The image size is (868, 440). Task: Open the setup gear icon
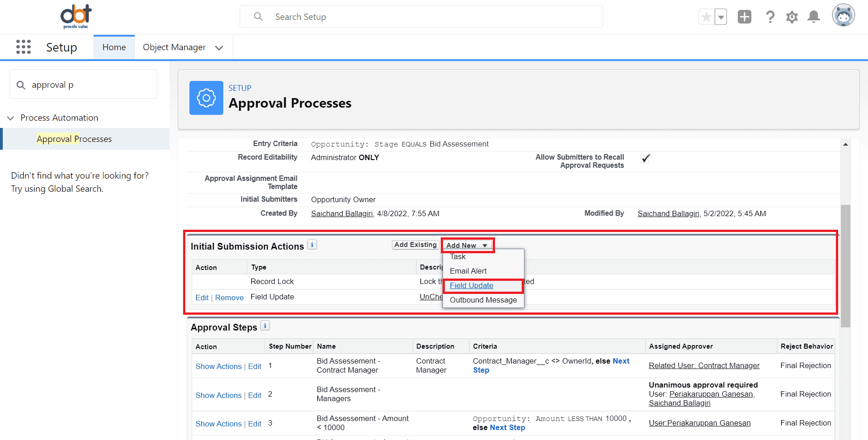tap(792, 17)
